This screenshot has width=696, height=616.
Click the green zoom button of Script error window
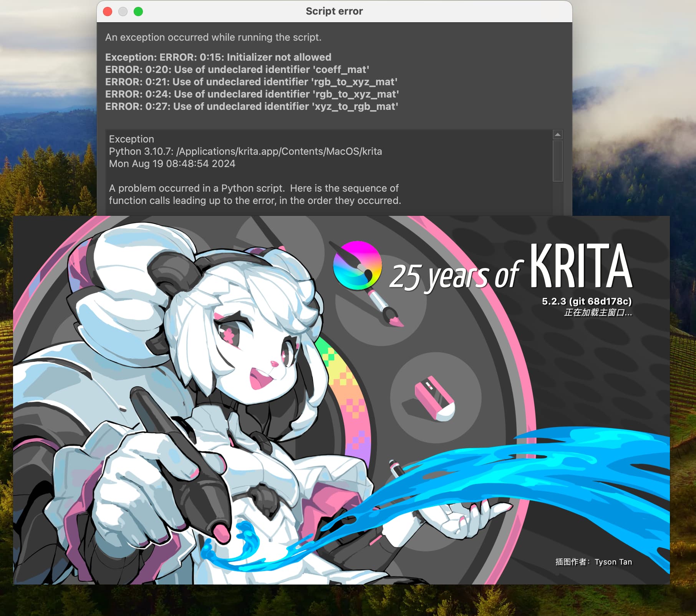coord(138,12)
